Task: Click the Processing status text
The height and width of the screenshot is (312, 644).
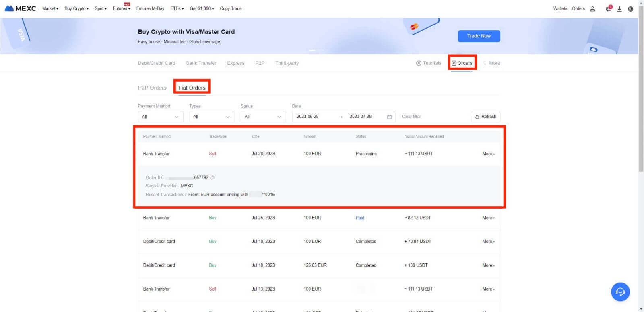Action: [x=366, y=154]
